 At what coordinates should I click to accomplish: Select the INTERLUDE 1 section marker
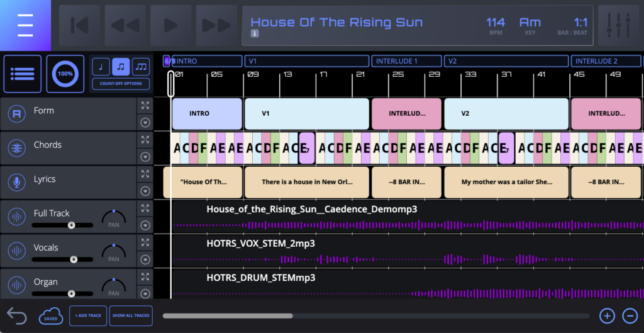click(x=407, y=61)
